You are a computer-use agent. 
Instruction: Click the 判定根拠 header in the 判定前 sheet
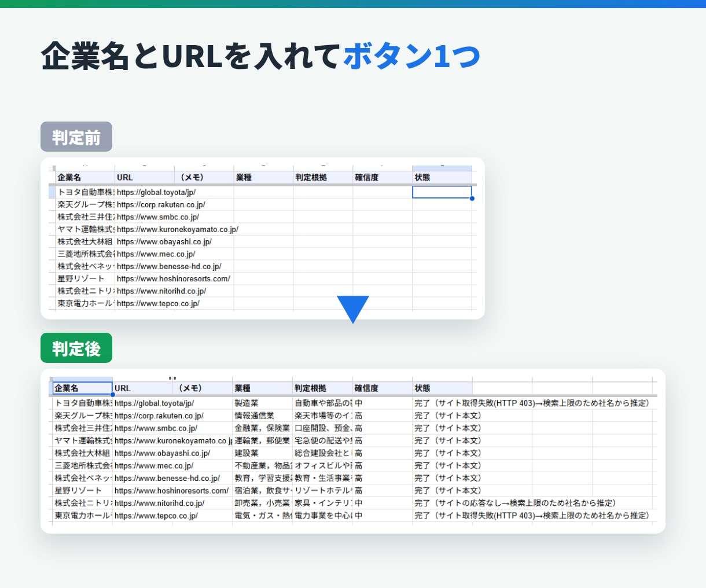click(323, 177)
